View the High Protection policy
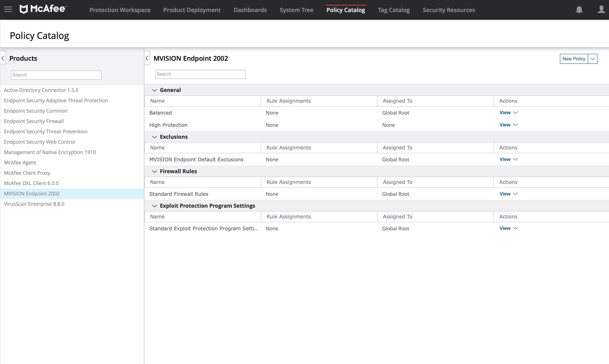The image size is (609, 364). point(505,125)
